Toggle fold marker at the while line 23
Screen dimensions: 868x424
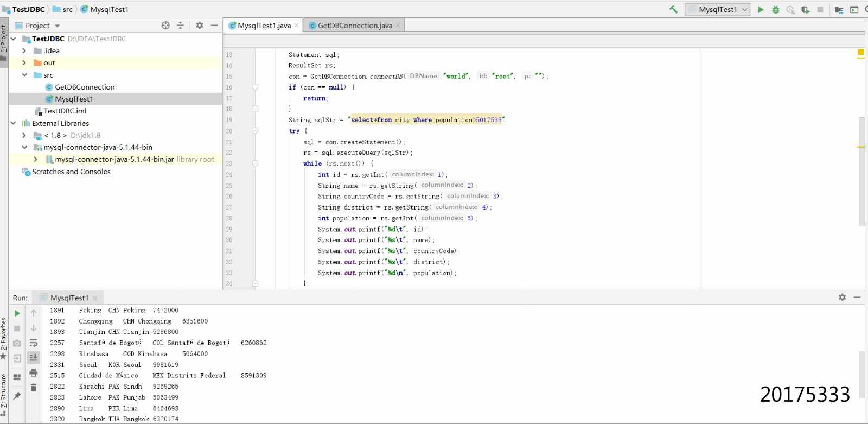tap(255, 163)
